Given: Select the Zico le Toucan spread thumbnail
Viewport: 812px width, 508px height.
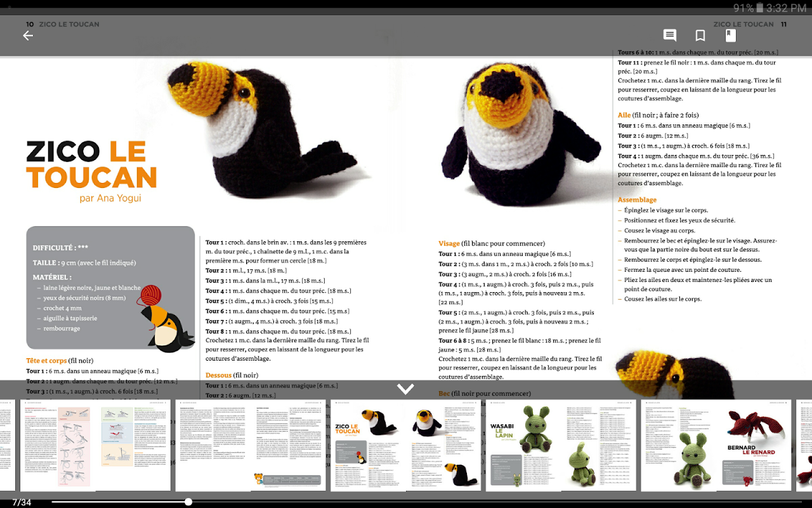Looking at the screenshot, I should pyautogui.click(x=406, y=444).
